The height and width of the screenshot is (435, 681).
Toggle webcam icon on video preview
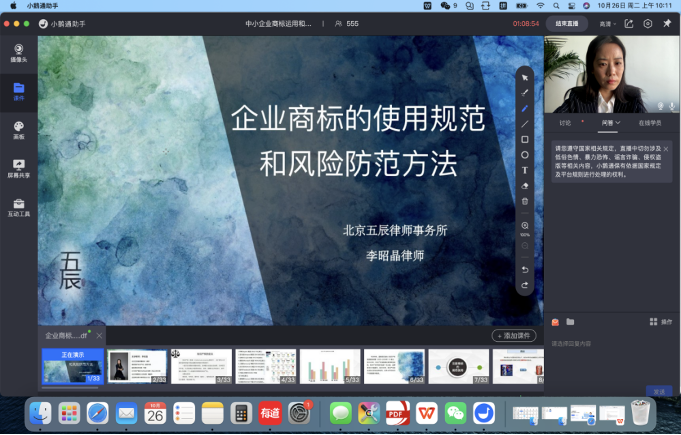tap(661, 105)
